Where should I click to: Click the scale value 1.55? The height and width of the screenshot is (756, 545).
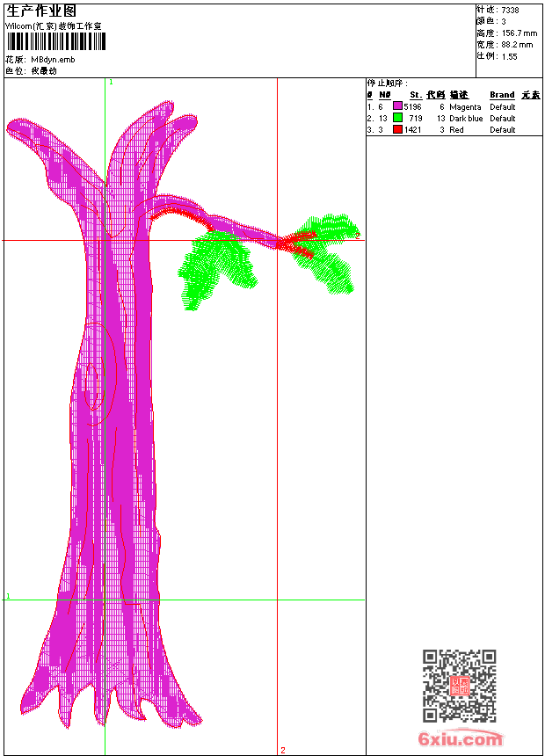tap(510, 55)
